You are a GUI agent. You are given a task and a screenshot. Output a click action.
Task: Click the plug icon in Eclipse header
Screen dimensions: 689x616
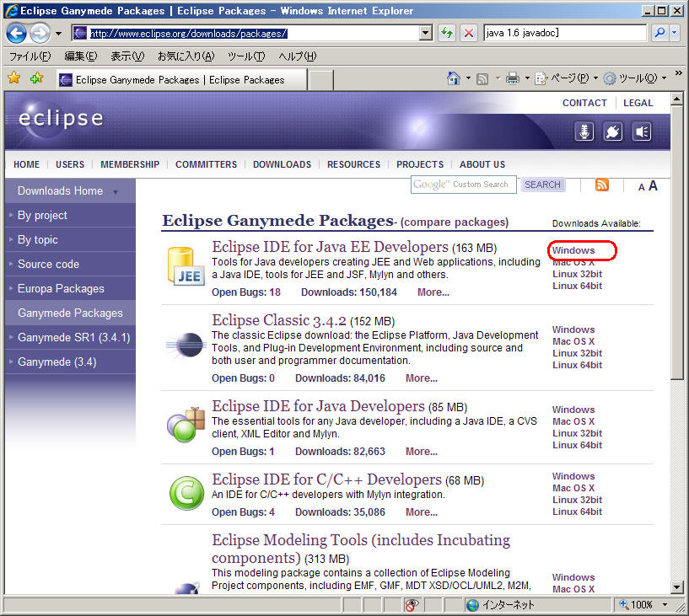(613, 131)
